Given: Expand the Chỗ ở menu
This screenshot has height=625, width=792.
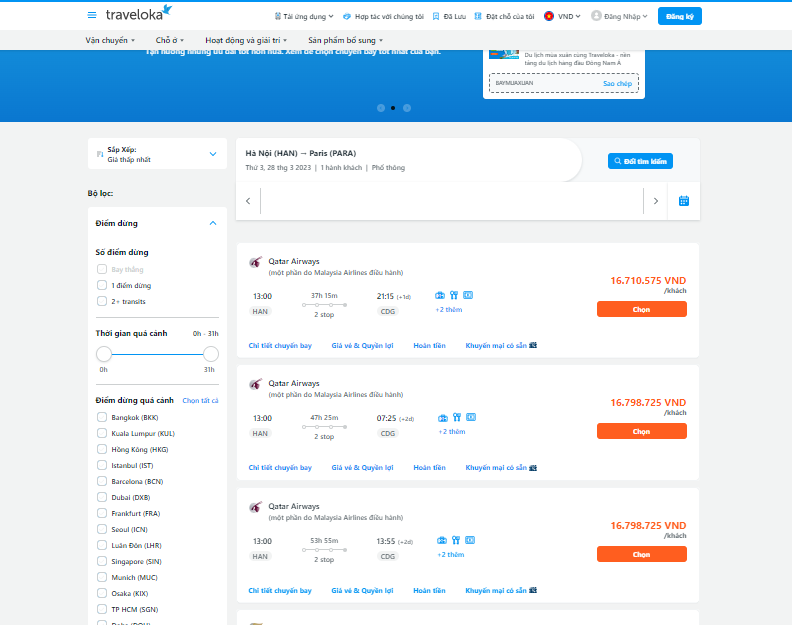Looking at the screenshot, I should (170, 40).
